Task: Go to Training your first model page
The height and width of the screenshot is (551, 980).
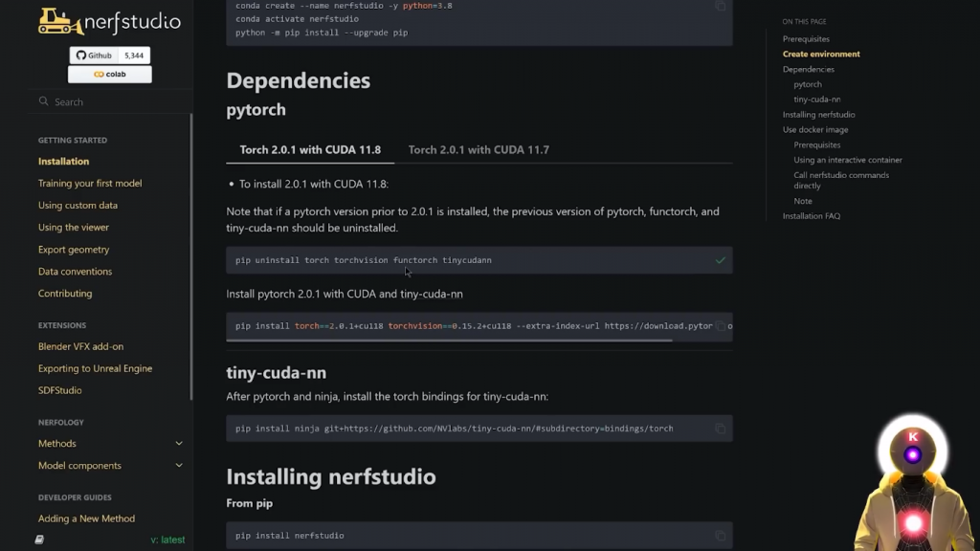Action: [x=90, y=184]
